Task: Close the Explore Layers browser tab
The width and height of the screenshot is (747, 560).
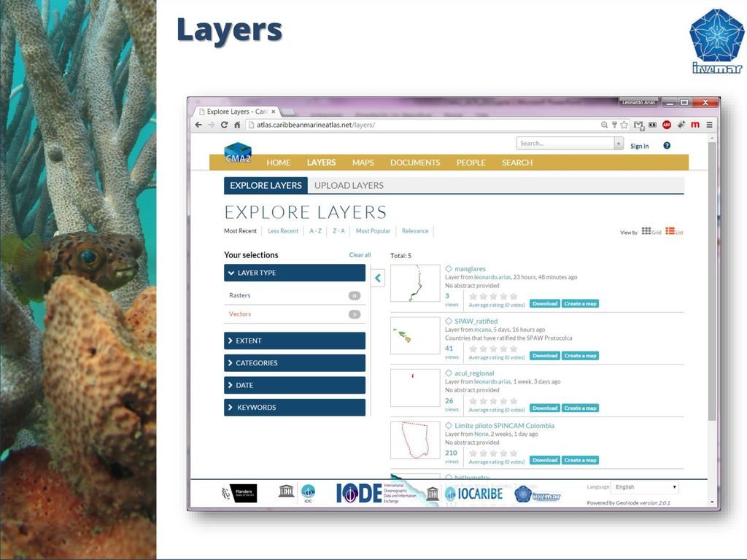Action: (x=274, y=112)
